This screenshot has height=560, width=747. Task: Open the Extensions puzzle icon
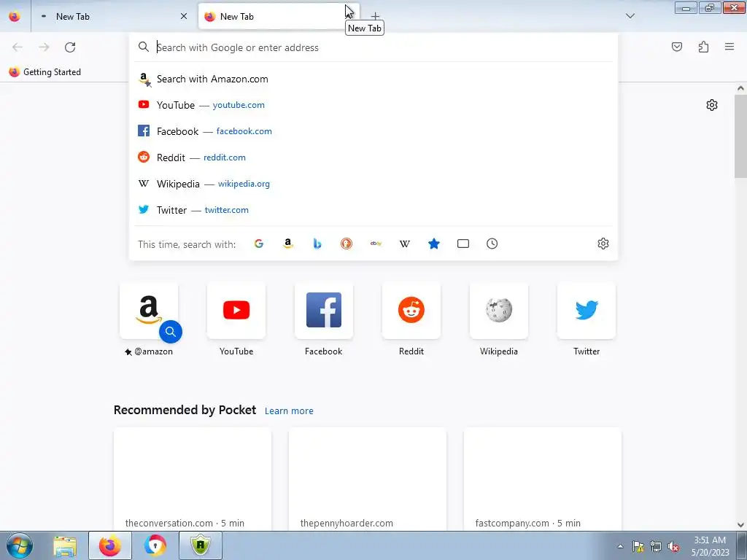pos(703,47)
